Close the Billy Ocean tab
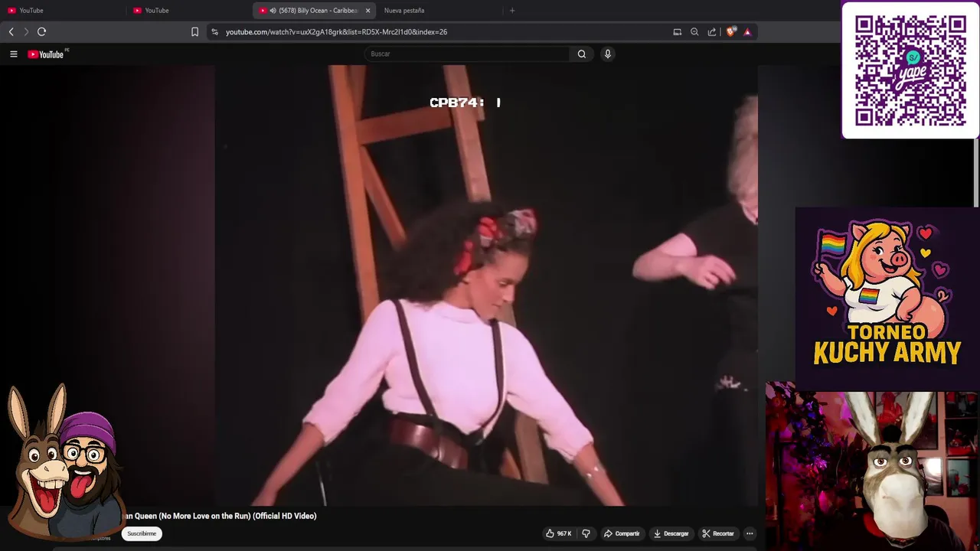 [367, 10]
